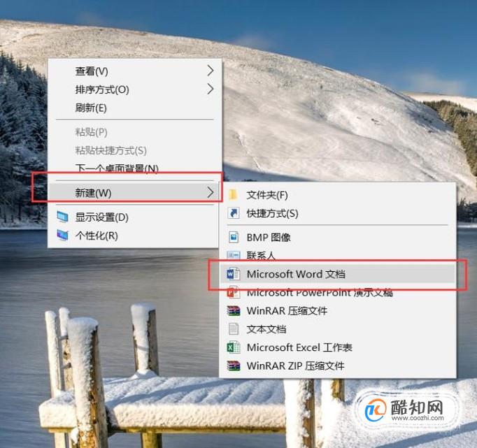Open the www.coozhi.com watermark link
Image resolution: width=477 pixels, height=448 pixels.
tap(418, 418)
